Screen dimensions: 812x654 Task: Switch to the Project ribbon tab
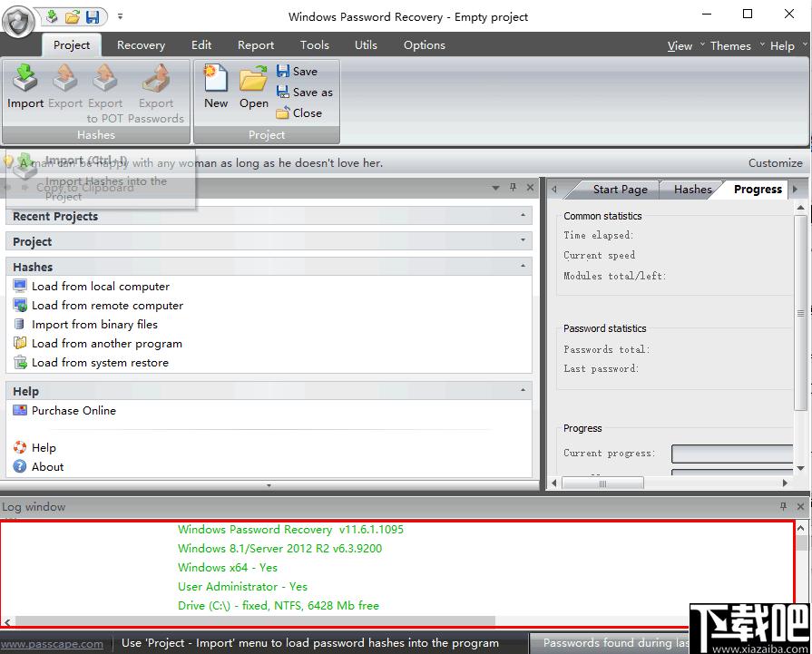click(72, 45)
